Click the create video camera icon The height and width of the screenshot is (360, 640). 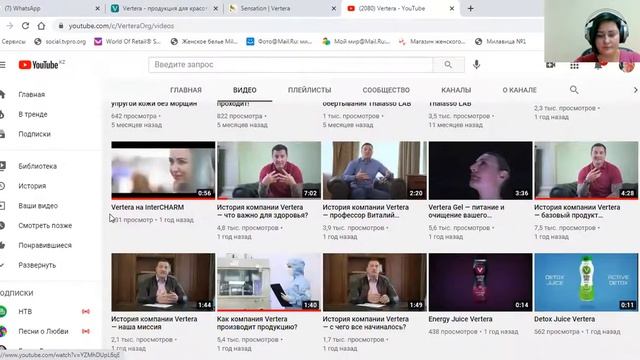550,65
